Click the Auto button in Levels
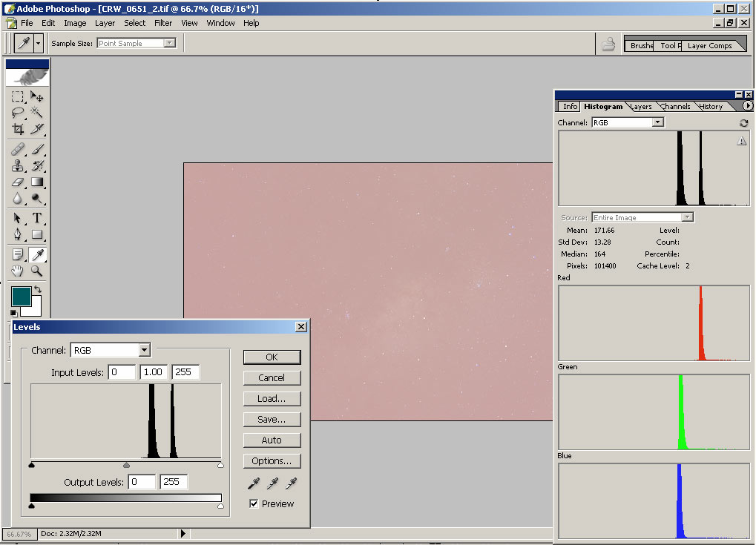The width and height of the screenshot is (756, 545). click(272, 440)
